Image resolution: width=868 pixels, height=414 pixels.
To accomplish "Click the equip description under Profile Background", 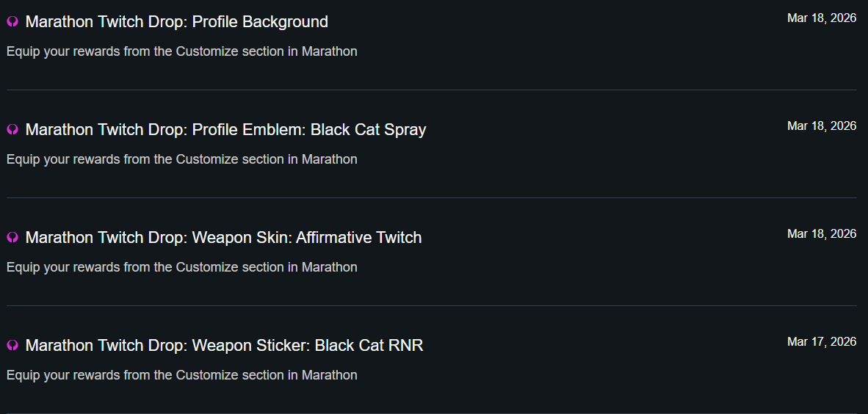I will coord(182,51).
